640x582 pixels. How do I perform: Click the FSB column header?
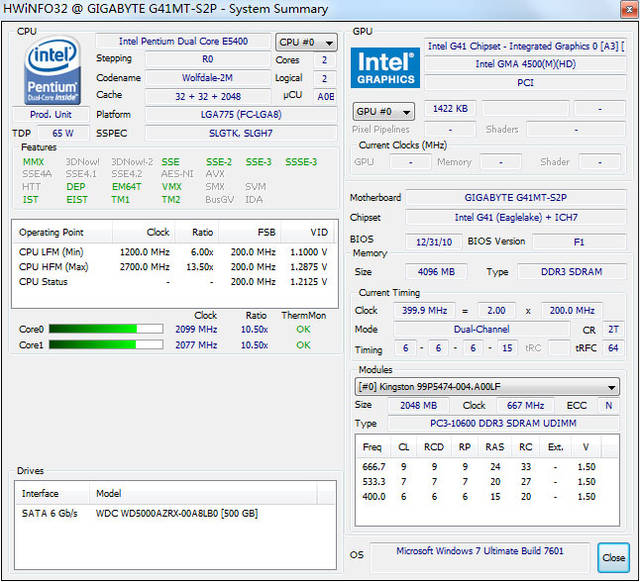point(250,232)
